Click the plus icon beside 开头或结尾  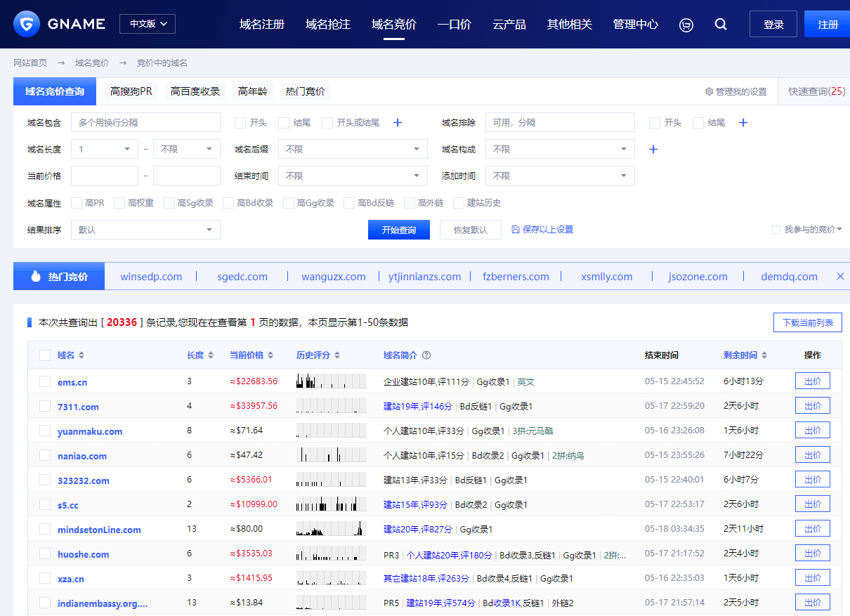398,123
